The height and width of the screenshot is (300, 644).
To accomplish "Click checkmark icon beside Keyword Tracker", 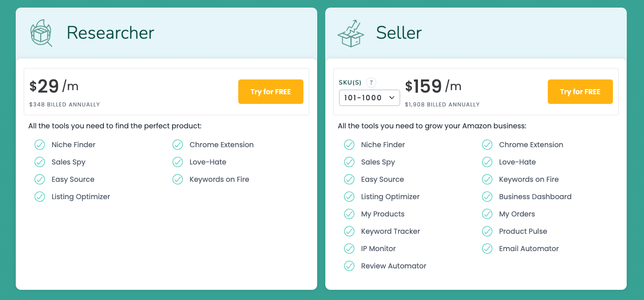I will 349,231.
